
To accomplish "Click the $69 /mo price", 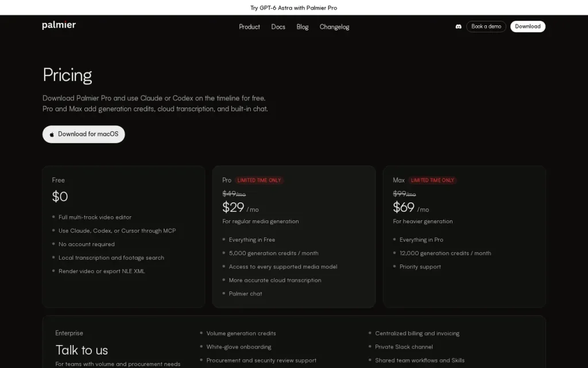I will pos(411,207).
